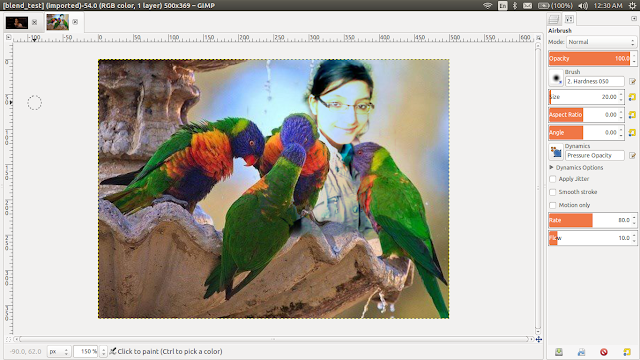Reset tool options to default values
Screen dimensions: 640x360
(x=627, y=351)
